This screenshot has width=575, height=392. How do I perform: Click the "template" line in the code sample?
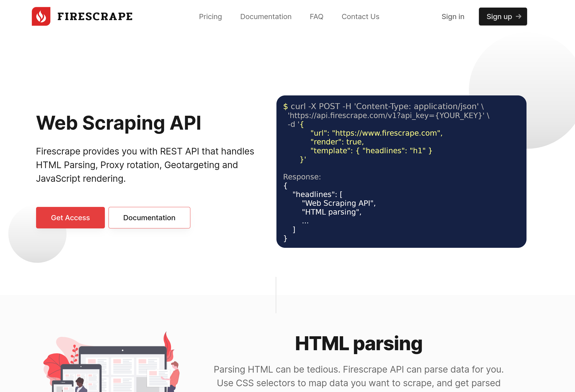pyautogui.click(x=371, y=151)
